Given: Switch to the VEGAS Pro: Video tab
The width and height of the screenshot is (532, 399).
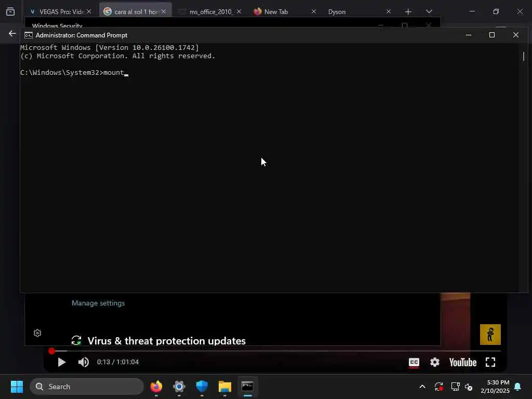Looking at the screenshot, I should pyautogui.click(x=60, y=11).
